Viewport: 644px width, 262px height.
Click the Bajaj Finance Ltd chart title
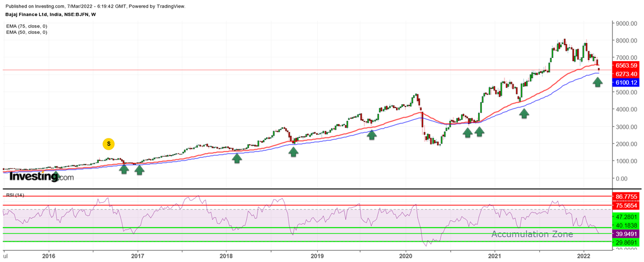(50, 14)
